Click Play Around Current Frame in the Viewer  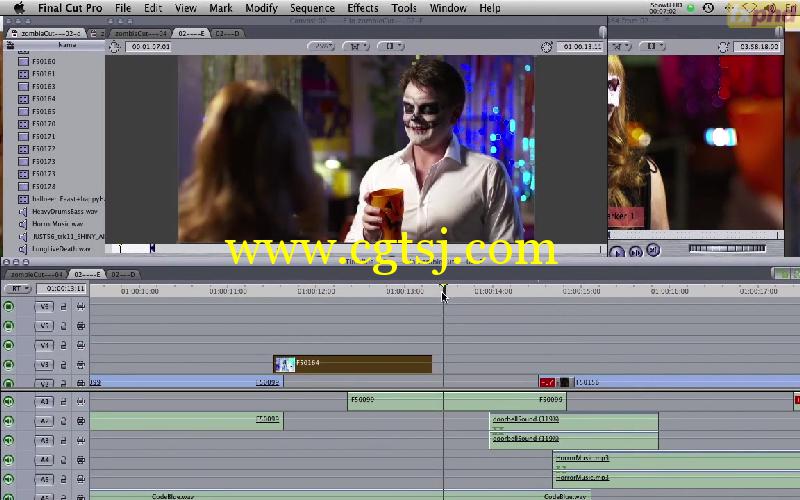click(x=635, y=251)
